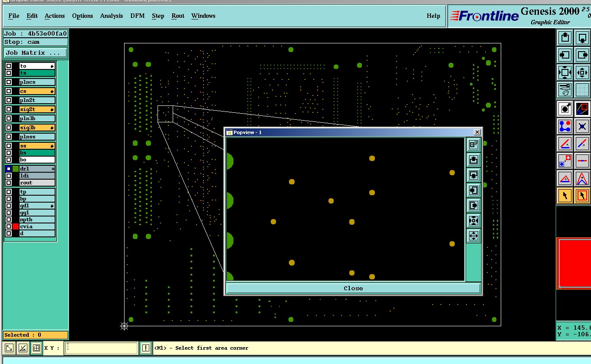Screen dimensions: 591x364
Task: Click the diagonal arrow coordinate mode icon at bottom left
Action: [x=9, y=348]
